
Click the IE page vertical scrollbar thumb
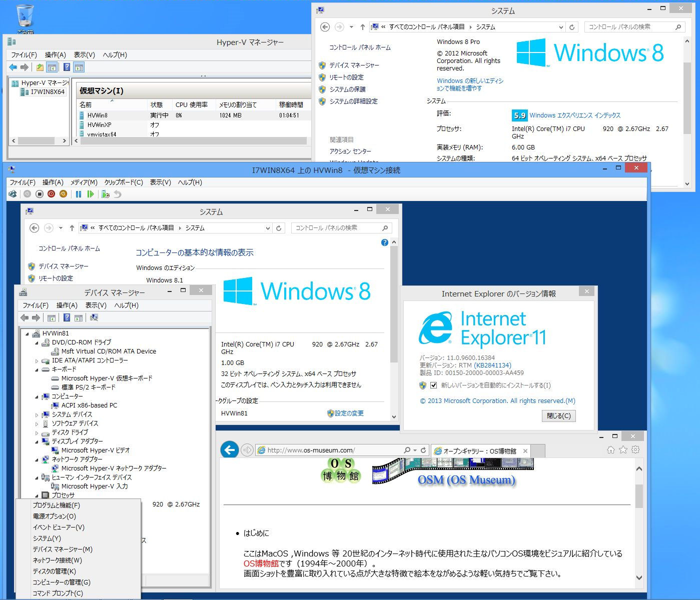[x=639, y=496]
